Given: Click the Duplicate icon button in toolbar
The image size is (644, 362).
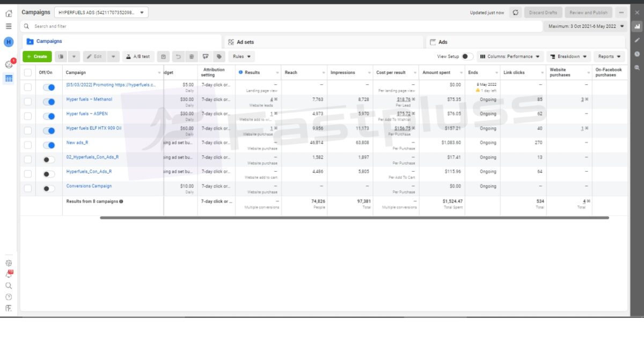Looking at the screenshot, I should pyautogui.click(x=61, y=56).
